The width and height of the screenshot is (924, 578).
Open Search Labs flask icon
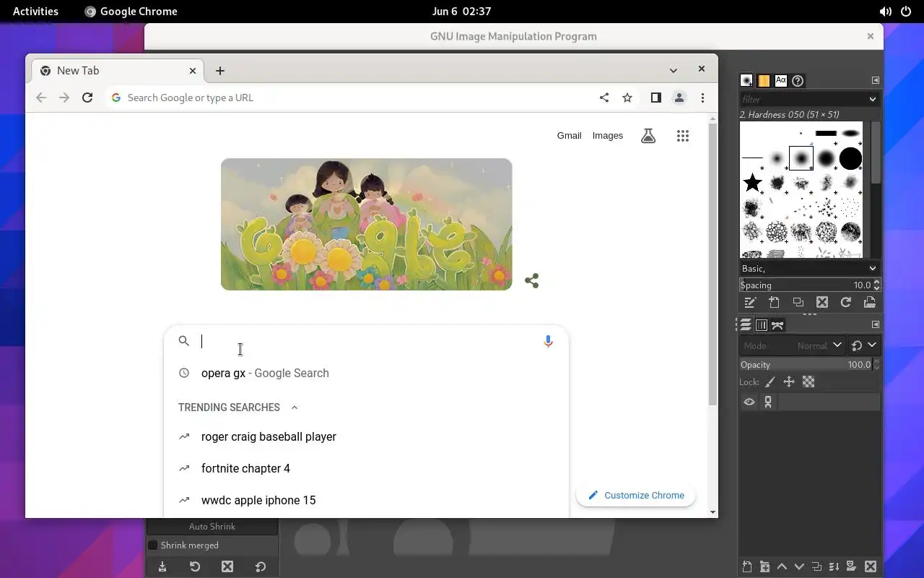pos(648,135)
